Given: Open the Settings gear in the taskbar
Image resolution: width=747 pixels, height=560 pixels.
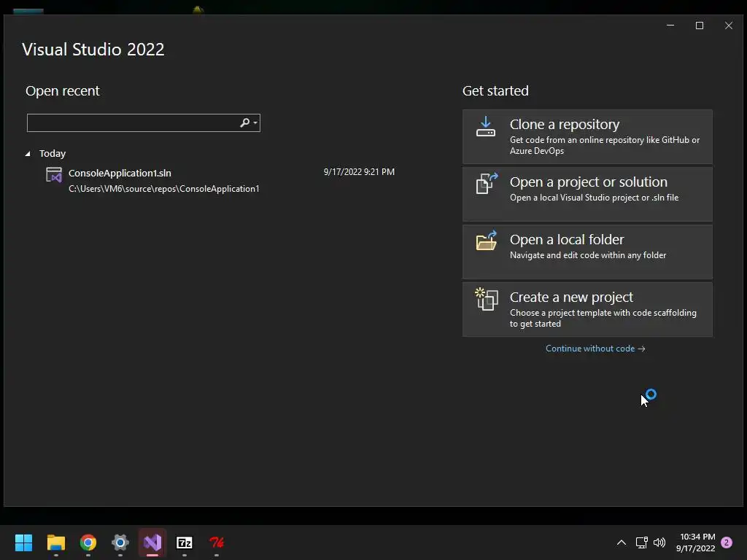Looking at the screenshot, I should (x=120, y=542).
